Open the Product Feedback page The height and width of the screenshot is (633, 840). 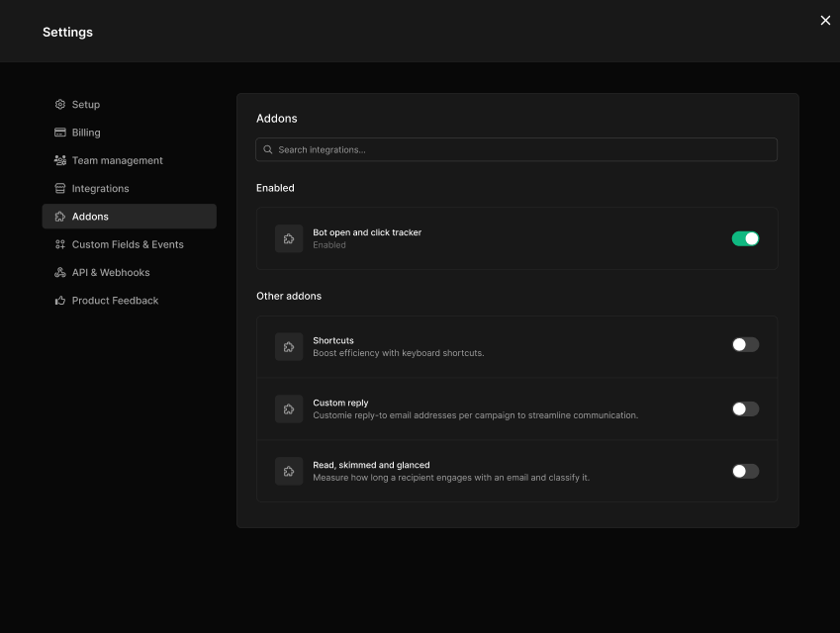116,300
